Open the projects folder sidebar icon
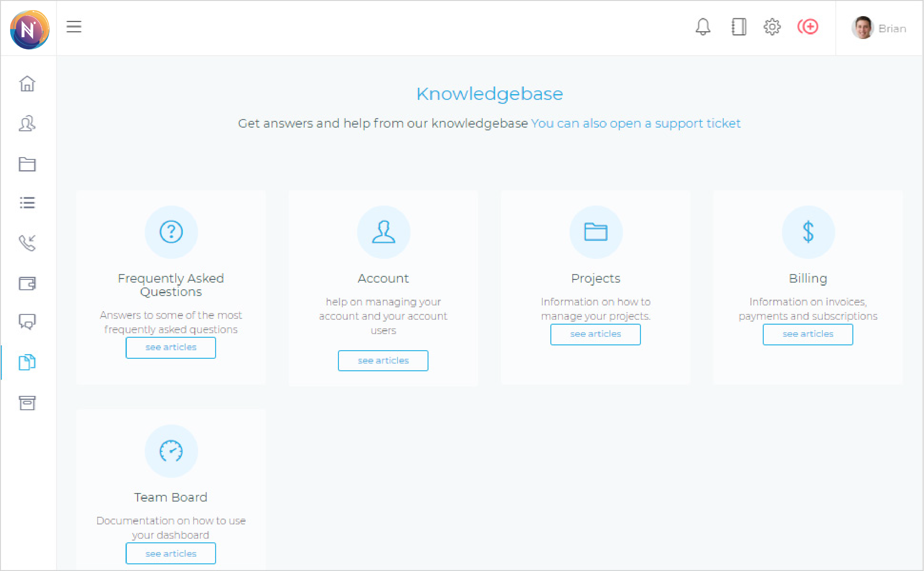The image size is (924, 571). click(x=27, y=164)
